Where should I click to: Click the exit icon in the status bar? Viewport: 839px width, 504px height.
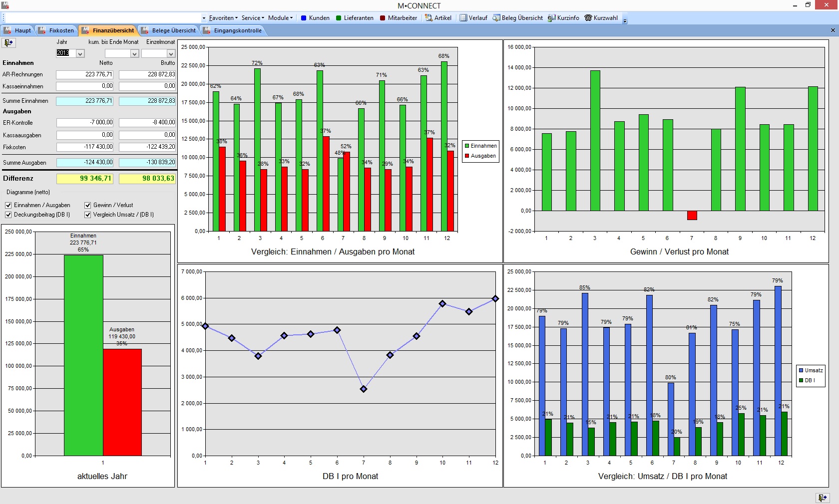pos(822,498)
